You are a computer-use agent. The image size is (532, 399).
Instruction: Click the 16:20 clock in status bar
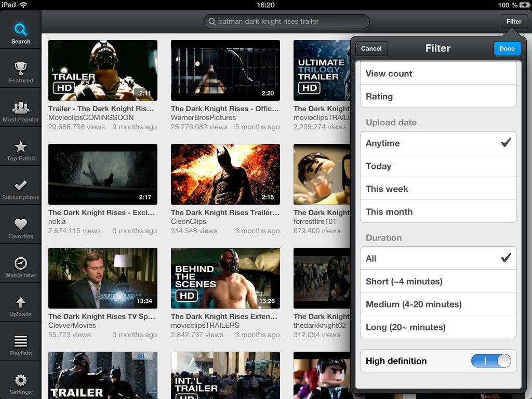coord(265,5)
